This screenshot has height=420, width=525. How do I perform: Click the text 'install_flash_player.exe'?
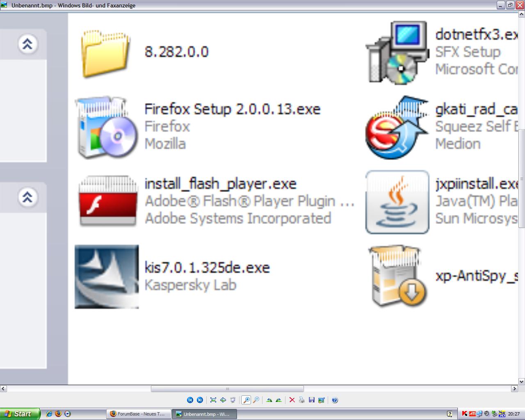pos(220,184)
